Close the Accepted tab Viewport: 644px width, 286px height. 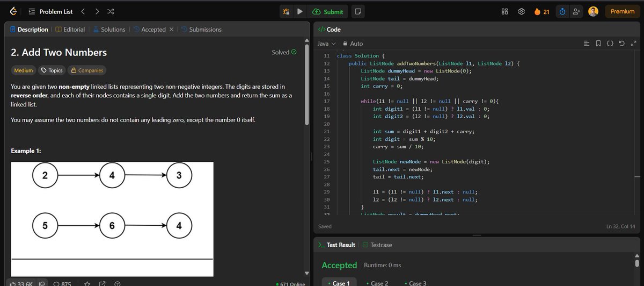171,30
